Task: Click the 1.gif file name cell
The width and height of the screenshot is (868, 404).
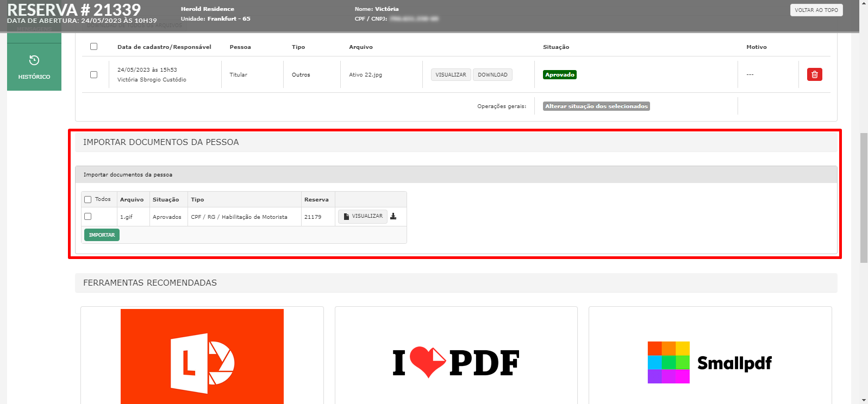Action: pos(126,217)
